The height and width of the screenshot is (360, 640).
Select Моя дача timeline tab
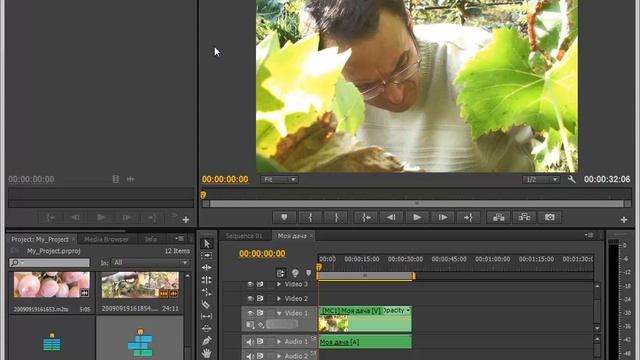click(x=292, y=236)
